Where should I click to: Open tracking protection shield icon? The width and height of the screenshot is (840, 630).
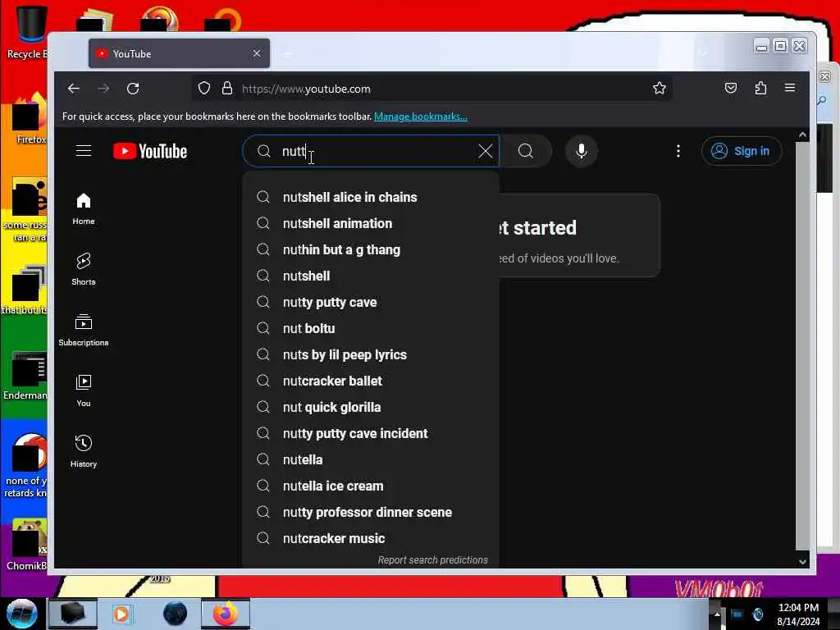click(204, 89)
